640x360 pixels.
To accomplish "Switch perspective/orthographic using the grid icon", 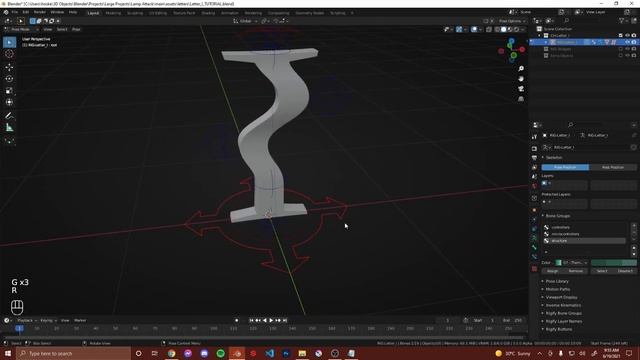I will pyautogui.click(x=521, y=99).
